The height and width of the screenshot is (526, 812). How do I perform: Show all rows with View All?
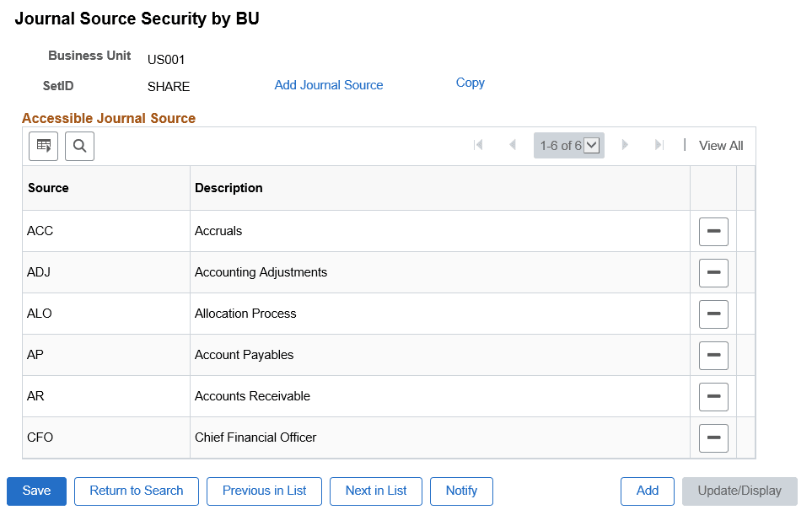721,146
